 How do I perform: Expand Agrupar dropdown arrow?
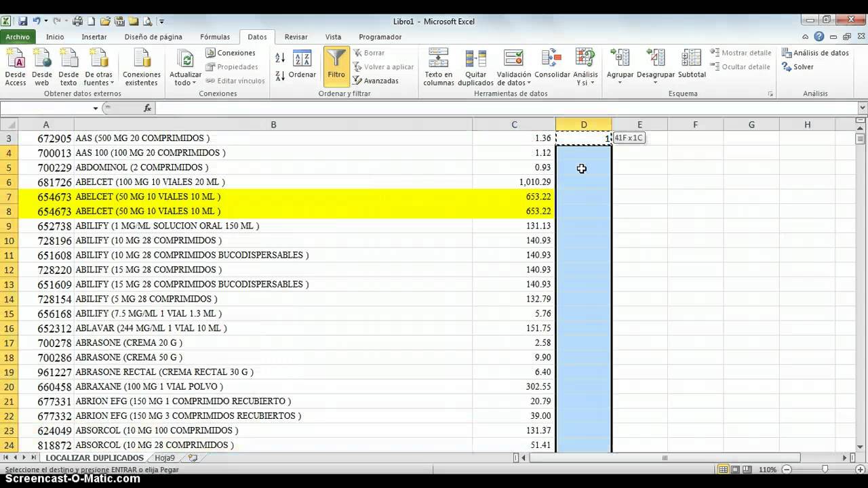(620, 82)
